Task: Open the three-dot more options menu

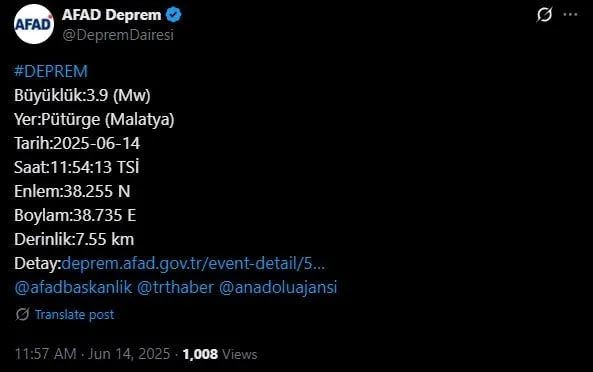Action: pyautogui.click(x=570, y=15)
